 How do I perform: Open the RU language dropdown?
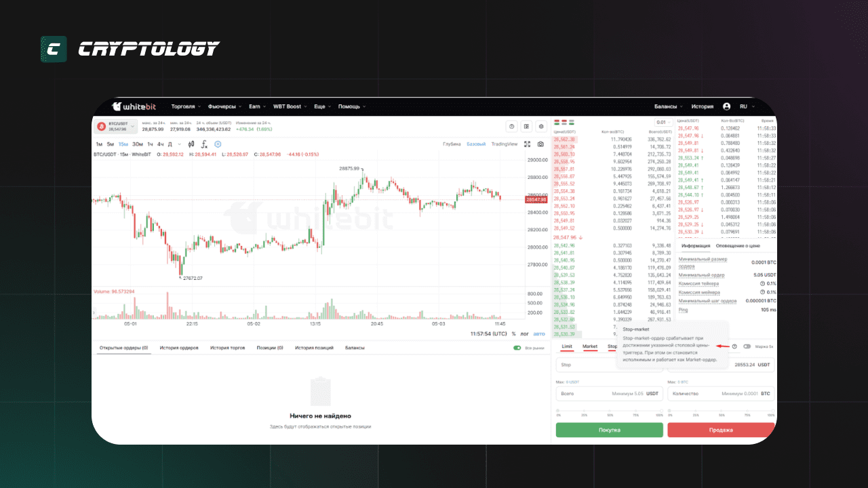pyautogui.click(x=747, y=106)
